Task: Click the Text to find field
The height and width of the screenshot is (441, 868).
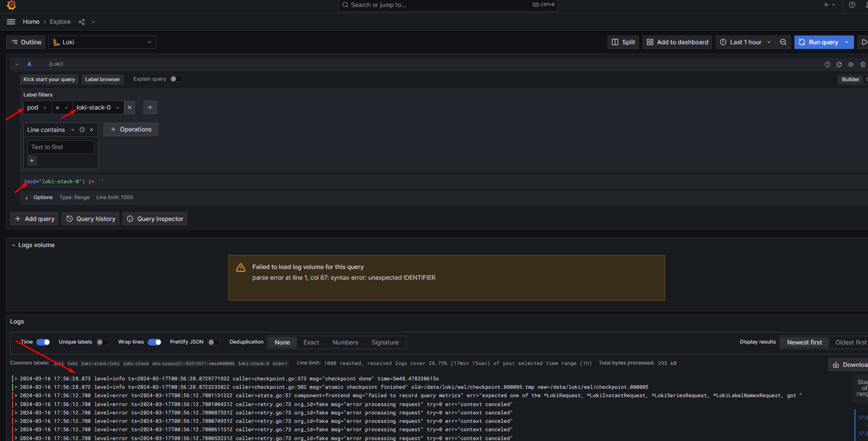Action: 61,147
